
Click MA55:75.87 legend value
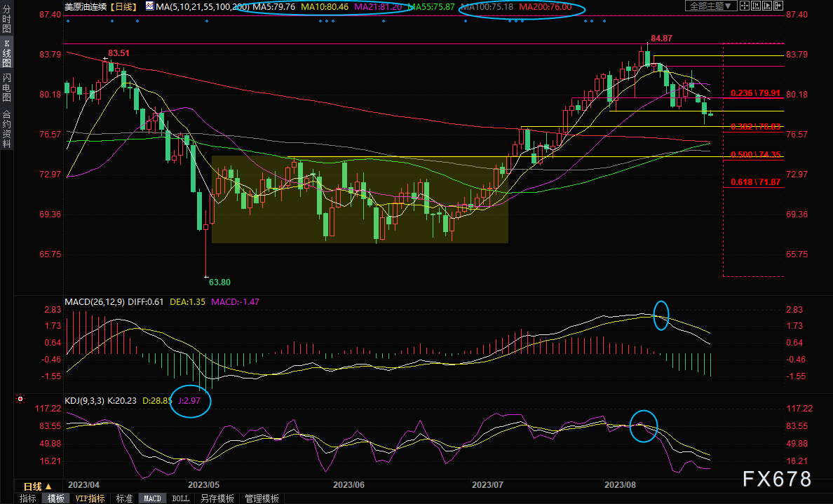pos(431,7)
